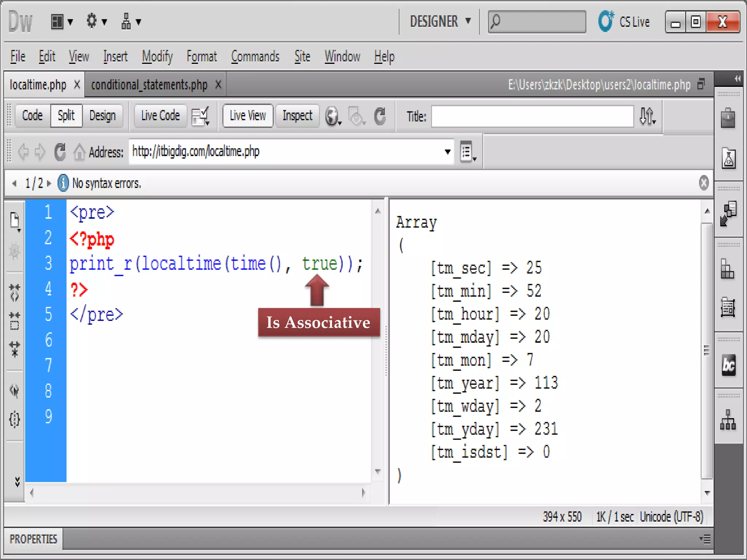Click the Select parent tag icon
This screenshot has height=560, width=747.
pyautogui.click(x=15, y=391)
